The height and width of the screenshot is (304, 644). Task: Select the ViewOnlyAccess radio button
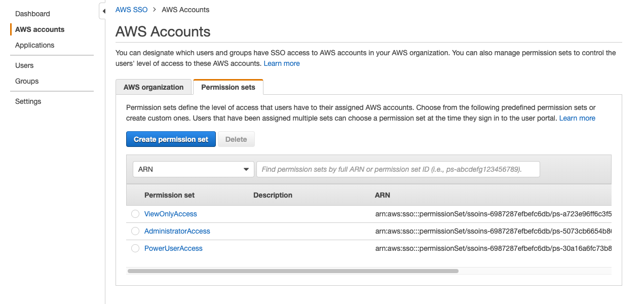(135, 214)
